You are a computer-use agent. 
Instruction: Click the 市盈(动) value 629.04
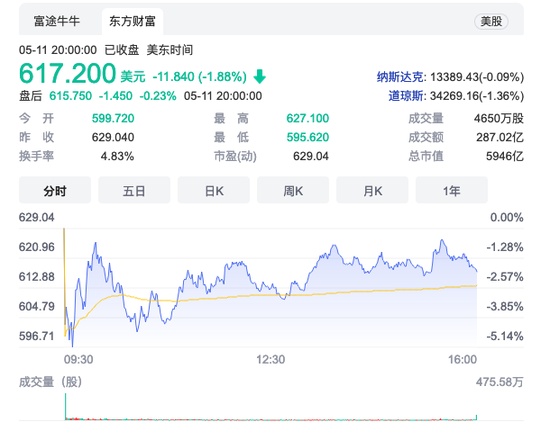[311, 156]
